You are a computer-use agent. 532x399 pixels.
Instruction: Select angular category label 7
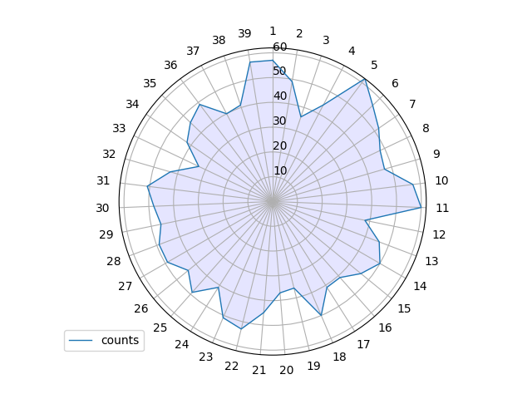tap(412, 104)
